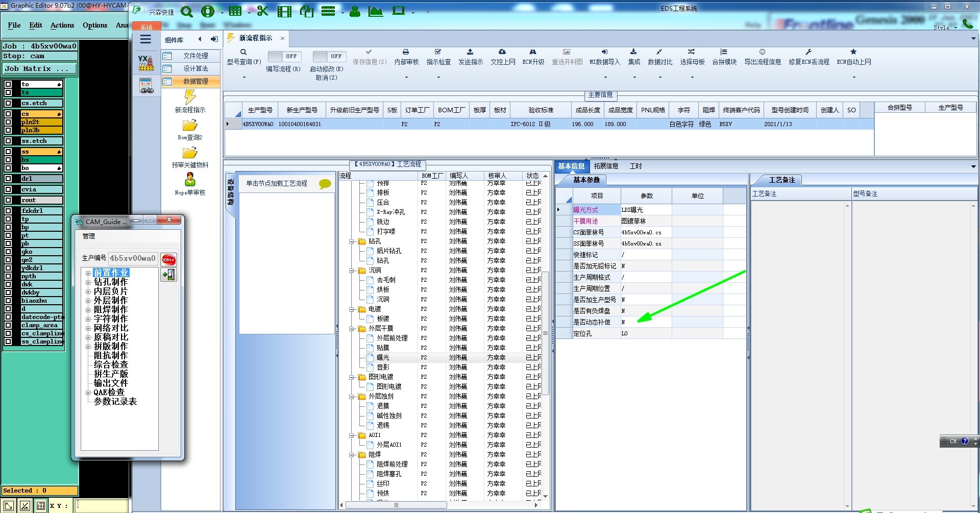Image resolution: width=980 pixels, height=513 pixels.
Task: Click 修复ECN丢流程 wrench button
Action: pyautogui.click(x=809, y=57)
